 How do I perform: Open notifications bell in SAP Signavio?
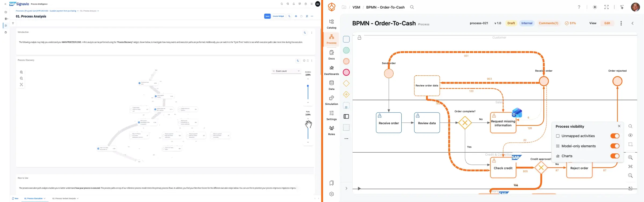point(294,4)
